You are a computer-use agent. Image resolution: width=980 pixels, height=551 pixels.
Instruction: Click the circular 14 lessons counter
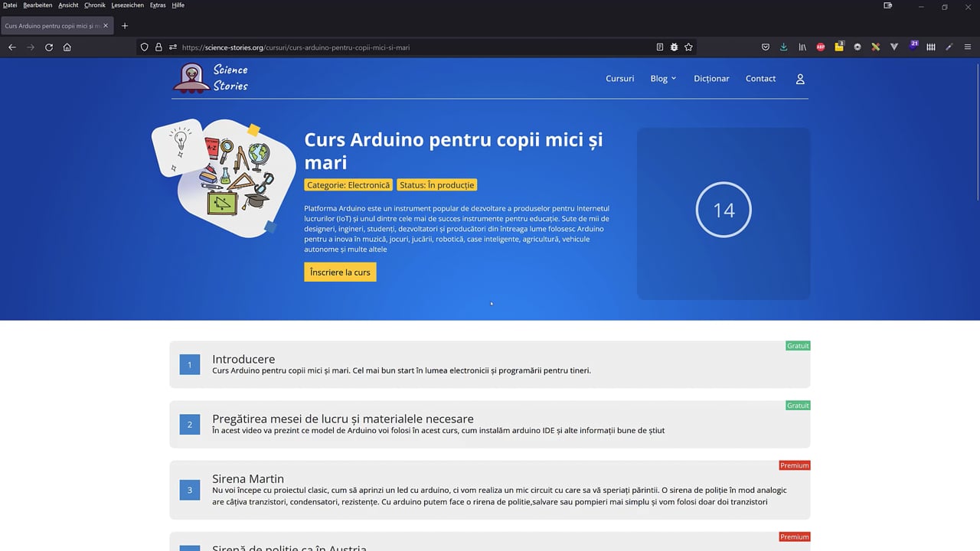point(724,210)
